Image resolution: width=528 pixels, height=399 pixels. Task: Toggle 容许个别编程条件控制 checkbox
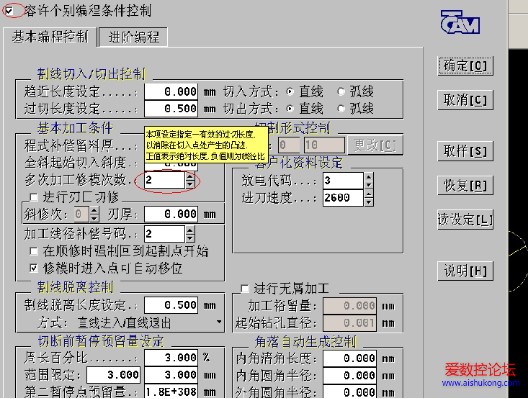(x=9, y=11)
